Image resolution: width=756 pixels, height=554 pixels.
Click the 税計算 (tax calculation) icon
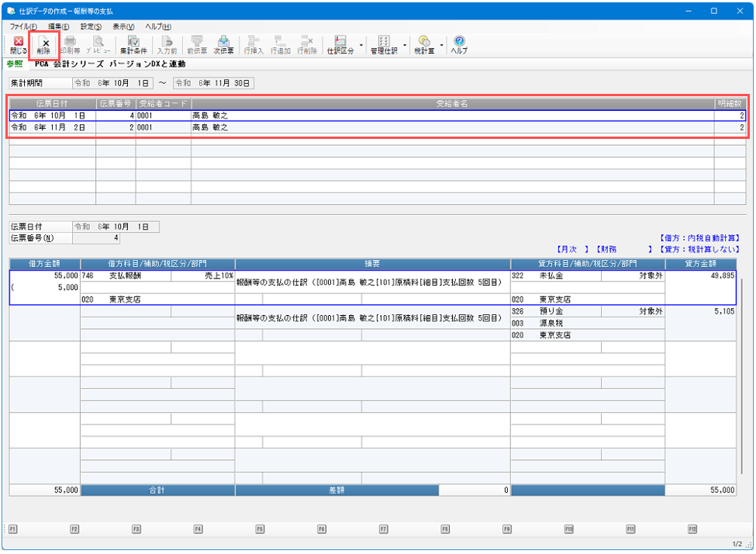tap(424, 45)
